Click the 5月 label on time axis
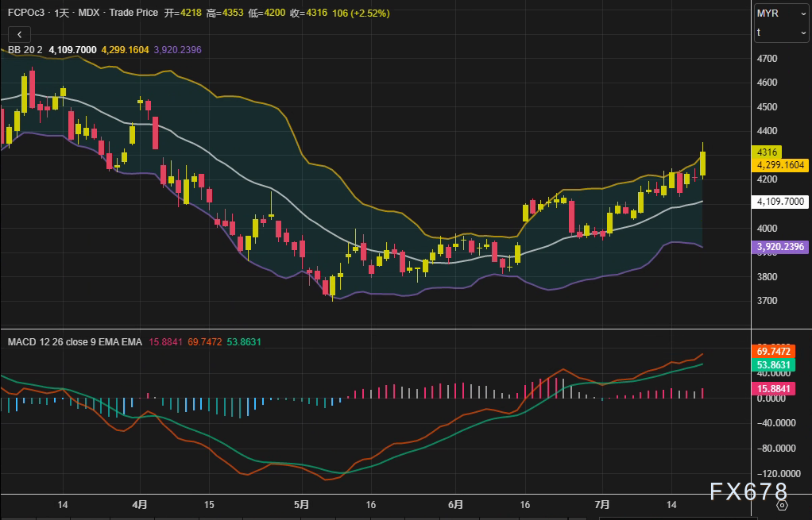This screenshot has width=812, height=520. [x=301, y=504]
